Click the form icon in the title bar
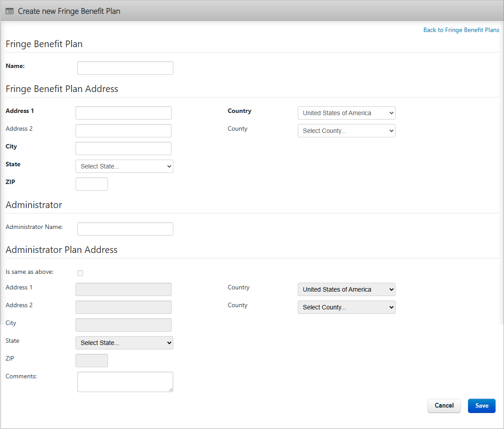The width and height of the screenshot is (504, 429). click(x=9, y=11)
